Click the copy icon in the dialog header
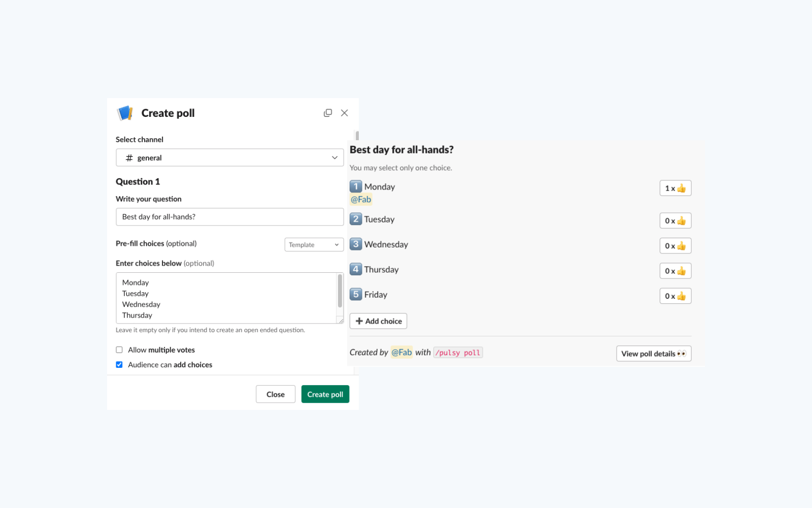Viewport: 812px width, 508px height. pos(328,113)
